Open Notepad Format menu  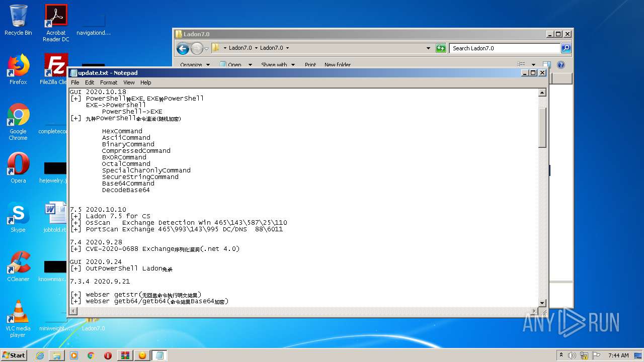pos(109,82)
